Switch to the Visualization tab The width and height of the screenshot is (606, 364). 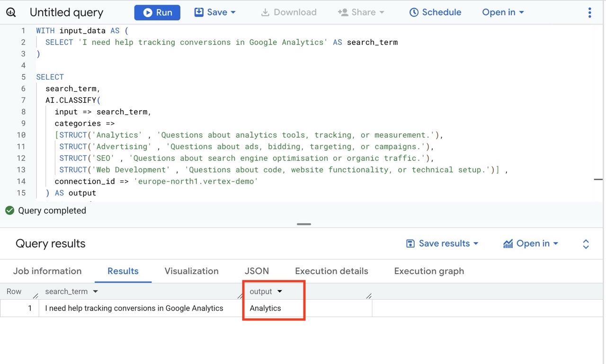[x=191, y=271]
